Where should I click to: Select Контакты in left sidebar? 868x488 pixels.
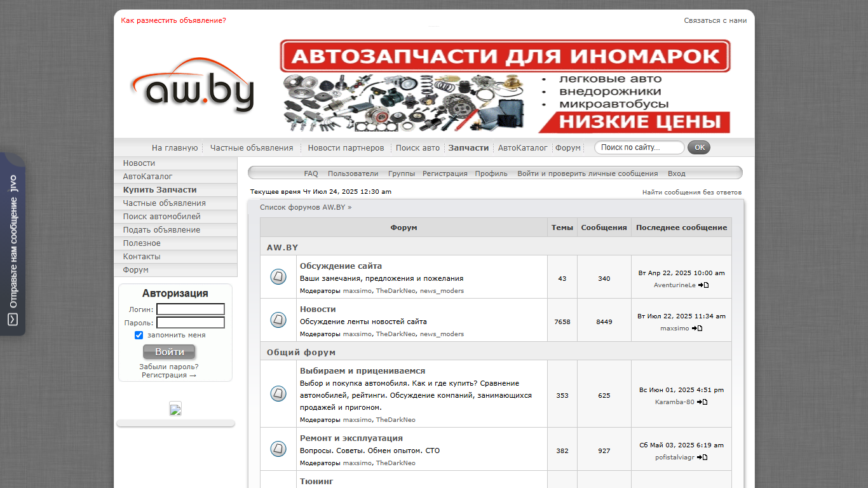175,257
